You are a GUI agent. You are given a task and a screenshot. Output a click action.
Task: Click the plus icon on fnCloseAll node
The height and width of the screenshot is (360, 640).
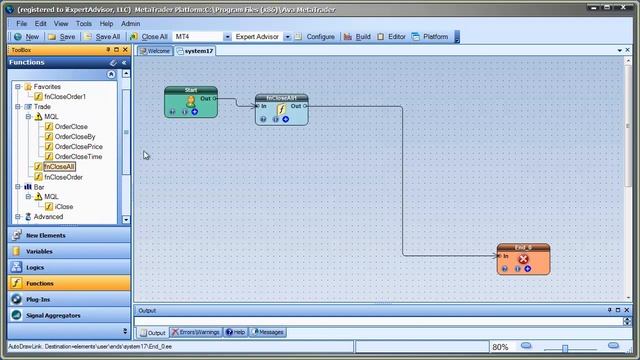[x=286, y=119]
